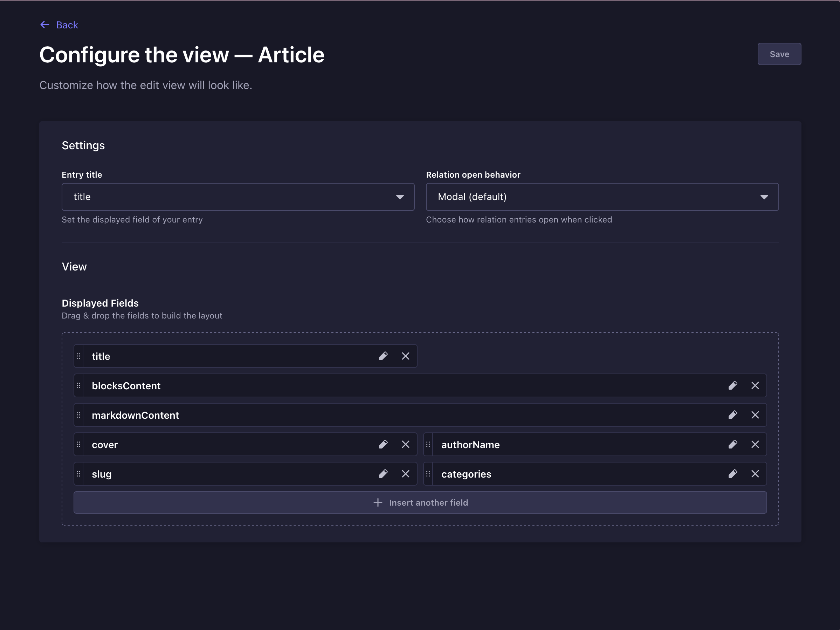Viewport: 840px width, 630px height.
Task: Remove the markdownContent field
Action: pos(755,415)
